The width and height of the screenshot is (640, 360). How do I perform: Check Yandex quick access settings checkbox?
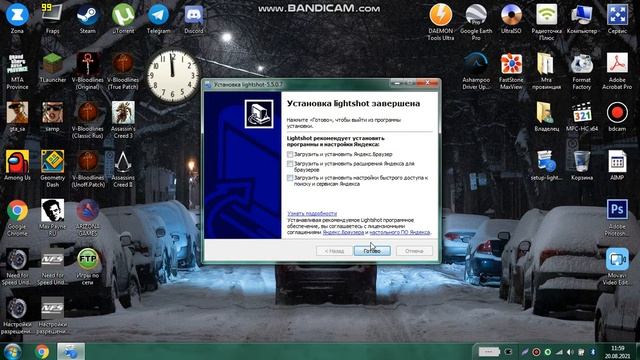[x=290, y=178]
